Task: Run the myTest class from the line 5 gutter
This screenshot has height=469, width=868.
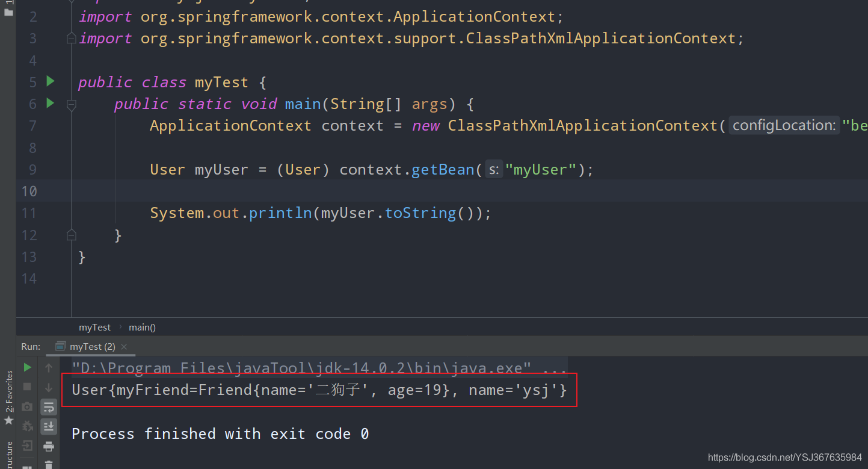Action: click(x=51, y=81)
